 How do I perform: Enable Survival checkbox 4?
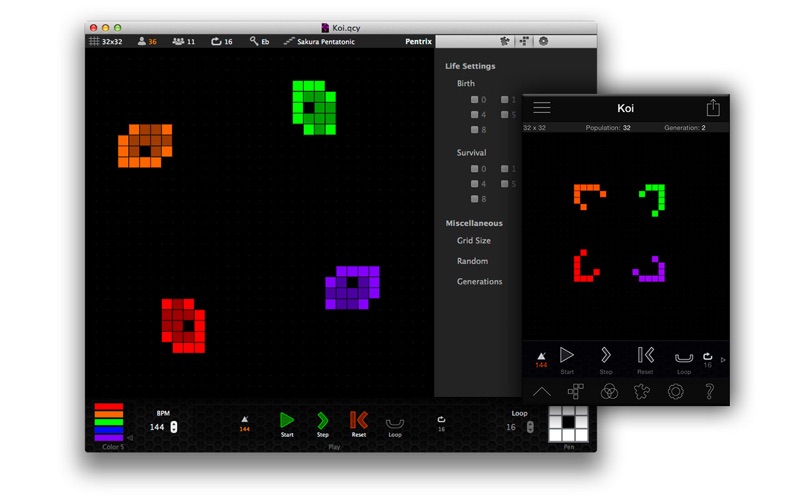coord(474,184)
